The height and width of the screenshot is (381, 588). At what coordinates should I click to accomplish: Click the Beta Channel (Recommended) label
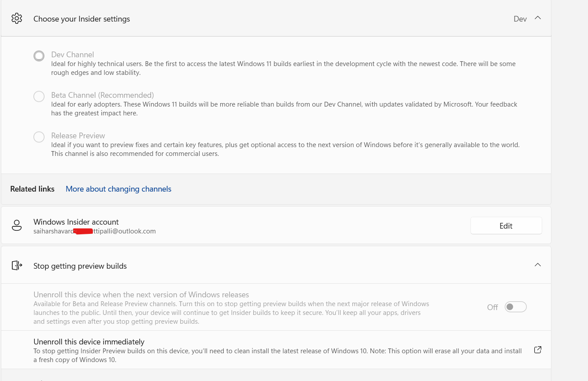[103, 95]
